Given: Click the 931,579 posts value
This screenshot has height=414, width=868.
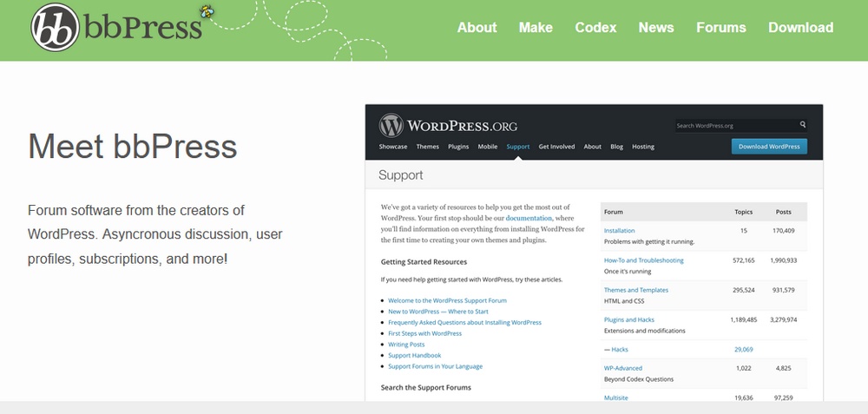Looking at the screenshot, I should [x=783, y=290].
